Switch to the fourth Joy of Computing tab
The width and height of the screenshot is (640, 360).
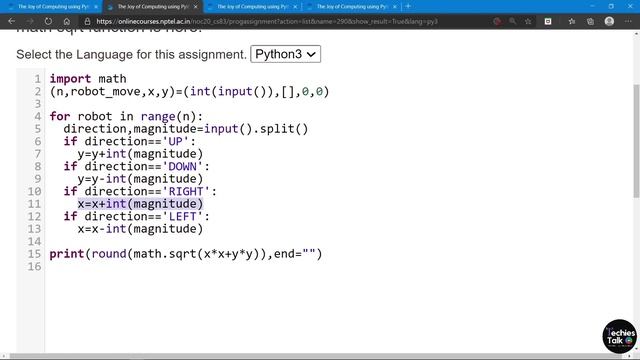tap(351, 7)
